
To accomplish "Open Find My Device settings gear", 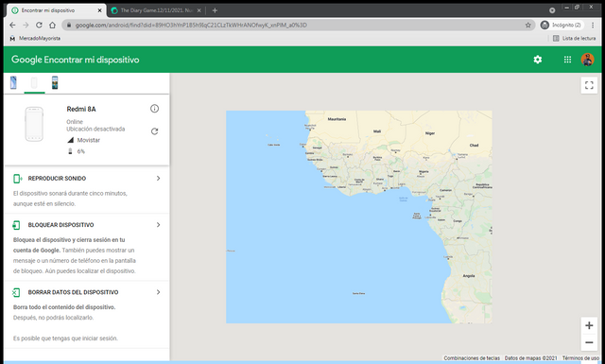I will coord(538,60).
